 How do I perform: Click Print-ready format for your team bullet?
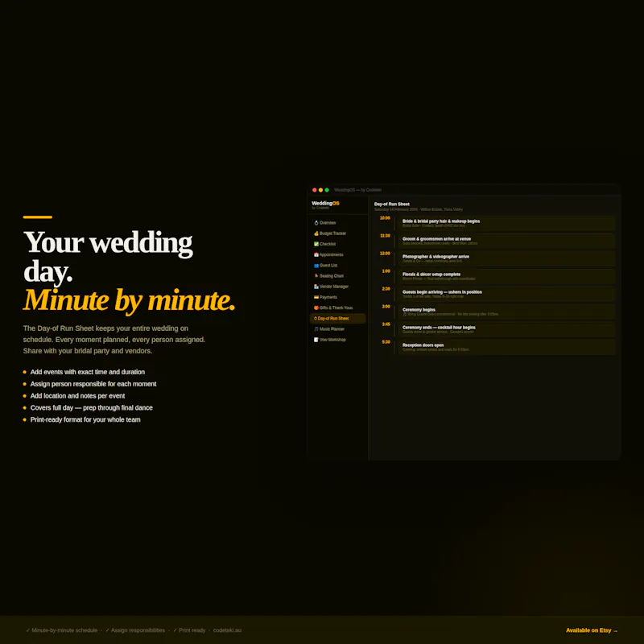tap(85, 419)
